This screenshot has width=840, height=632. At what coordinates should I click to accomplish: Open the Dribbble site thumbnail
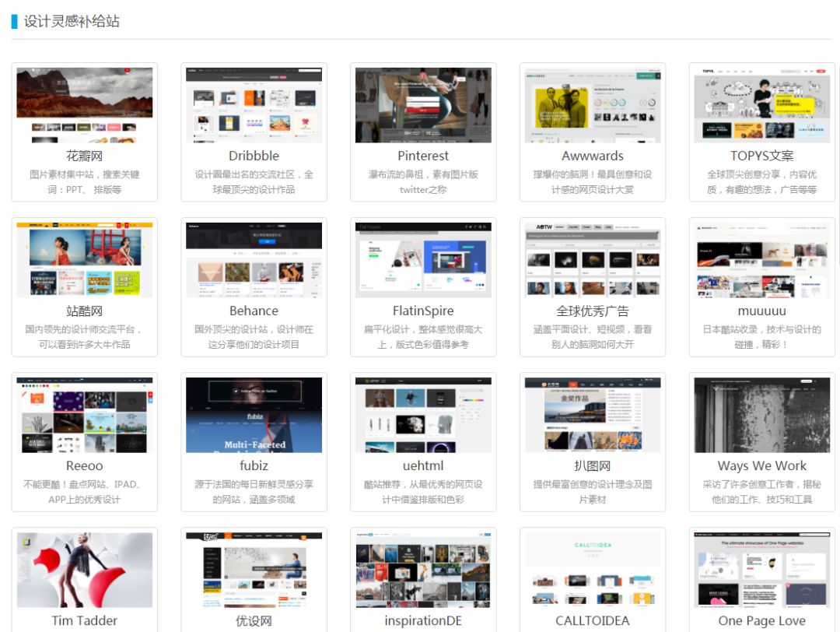click(254, 105)
